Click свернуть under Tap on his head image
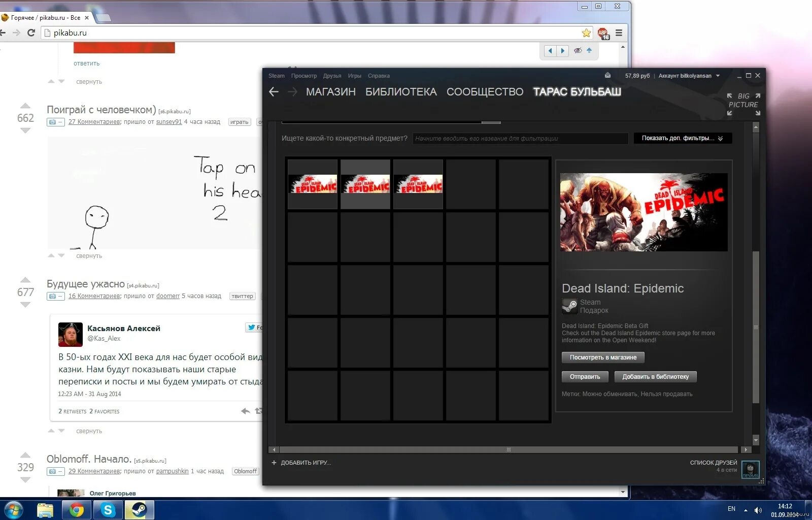812x520 pixels. tap(89, 256)
